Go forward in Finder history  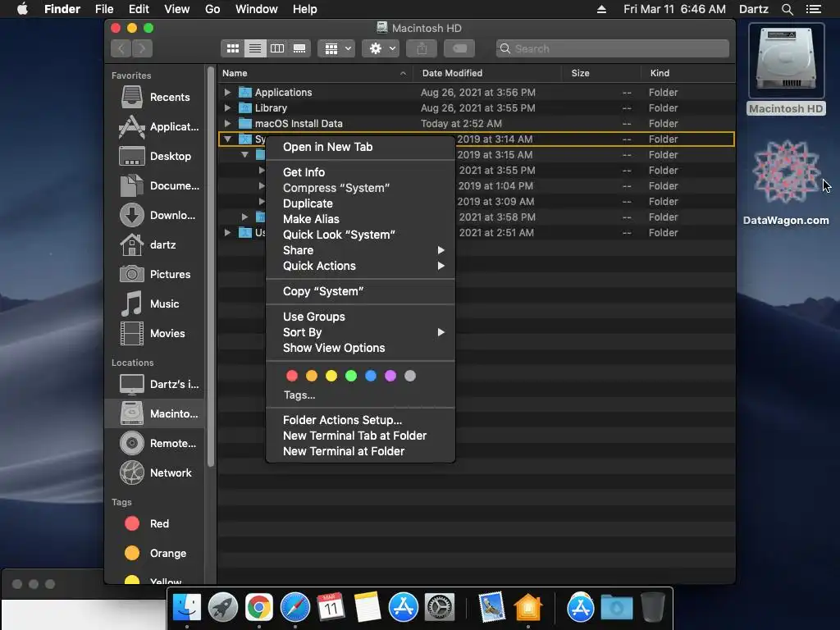pyautogui.click(x=142, y=48)
